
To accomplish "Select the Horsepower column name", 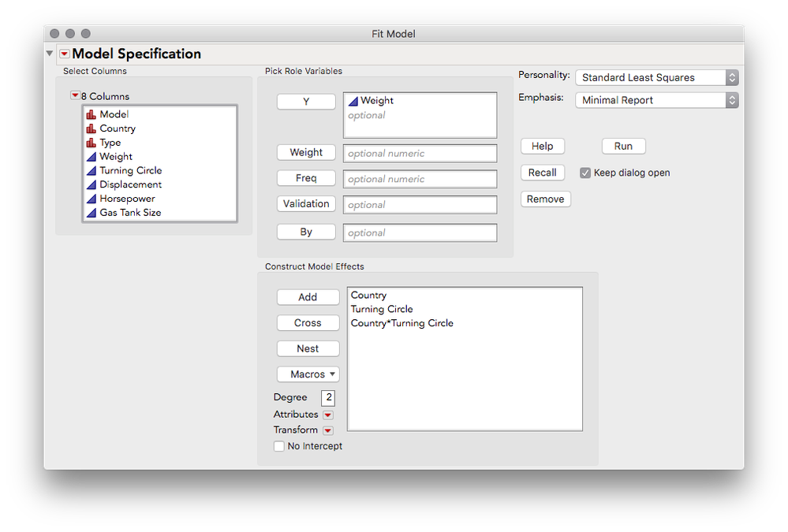I will [x=128, y=199].
